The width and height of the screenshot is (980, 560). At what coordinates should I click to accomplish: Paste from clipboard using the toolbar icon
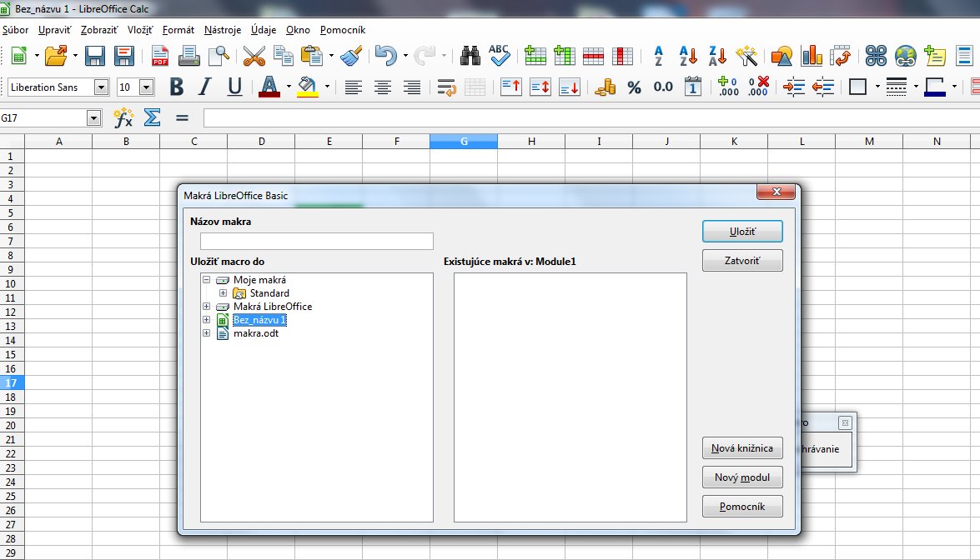click(311, 56)
